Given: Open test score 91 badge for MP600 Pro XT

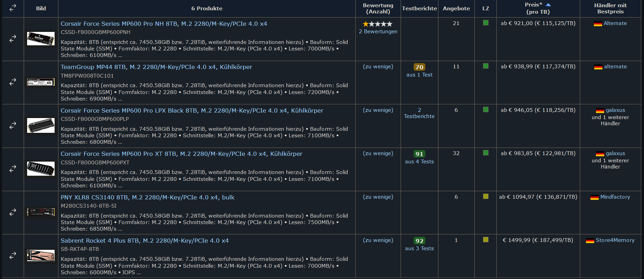Looking at the screenshot, I should pyautogui.click(x=419, y=154).
